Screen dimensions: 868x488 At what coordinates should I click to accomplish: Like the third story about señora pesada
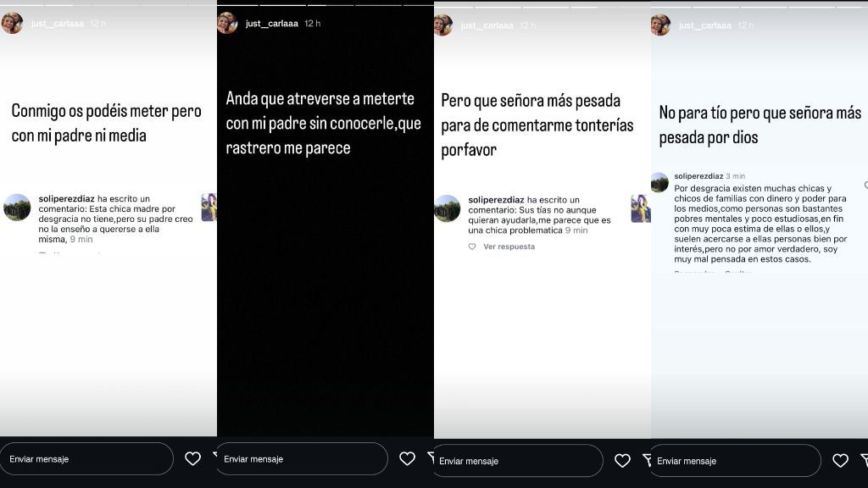click(622, 460)
